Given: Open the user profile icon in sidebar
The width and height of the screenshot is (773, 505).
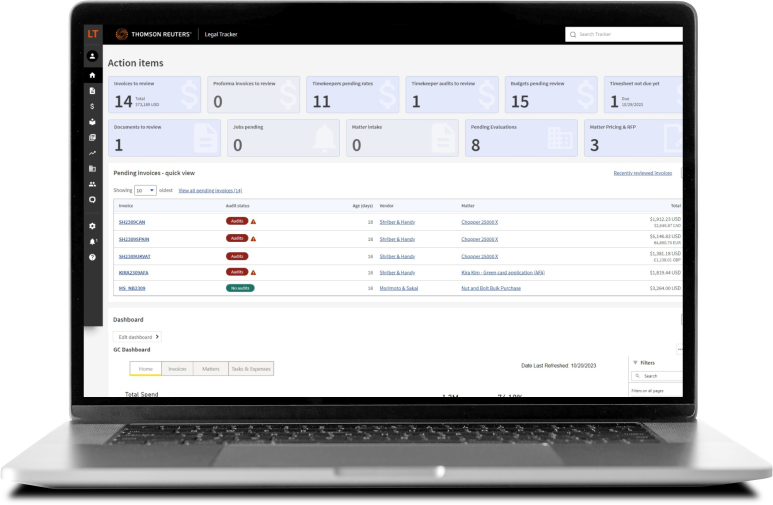Looking at the screenshot, I should coord(92,56).
